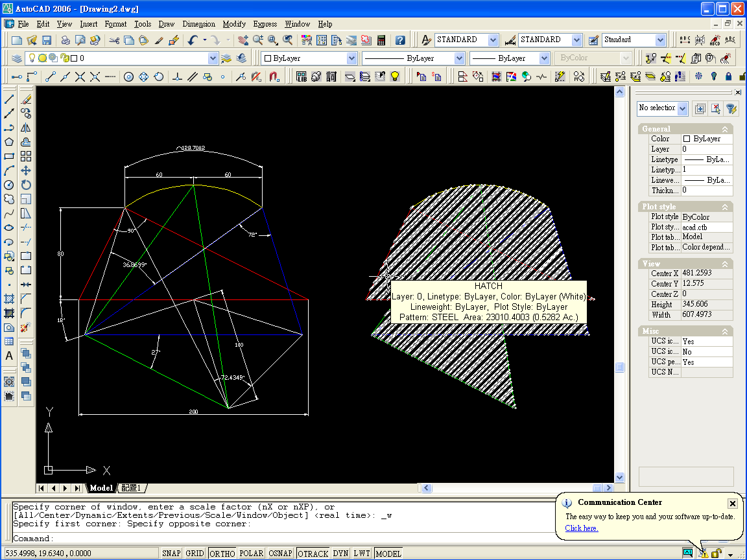
Task: Open the File menu
Action: click(23, 24)
